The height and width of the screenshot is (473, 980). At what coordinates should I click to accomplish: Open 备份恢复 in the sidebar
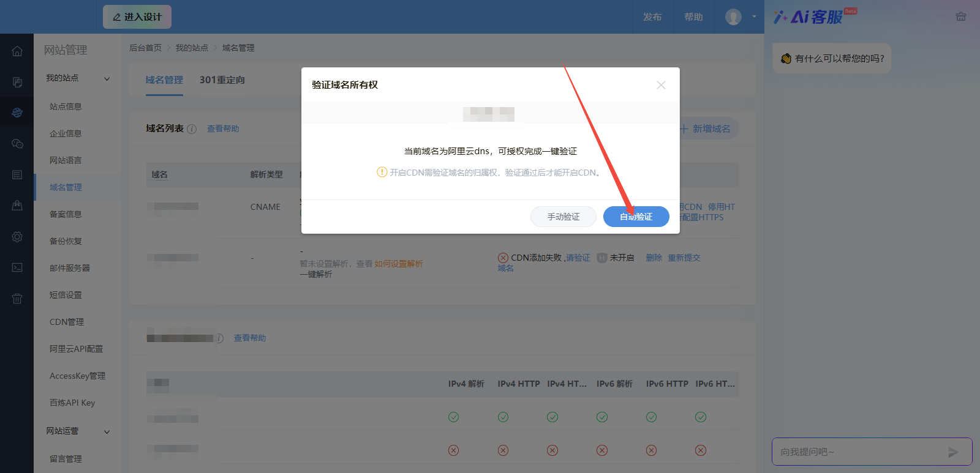[66, 241]
